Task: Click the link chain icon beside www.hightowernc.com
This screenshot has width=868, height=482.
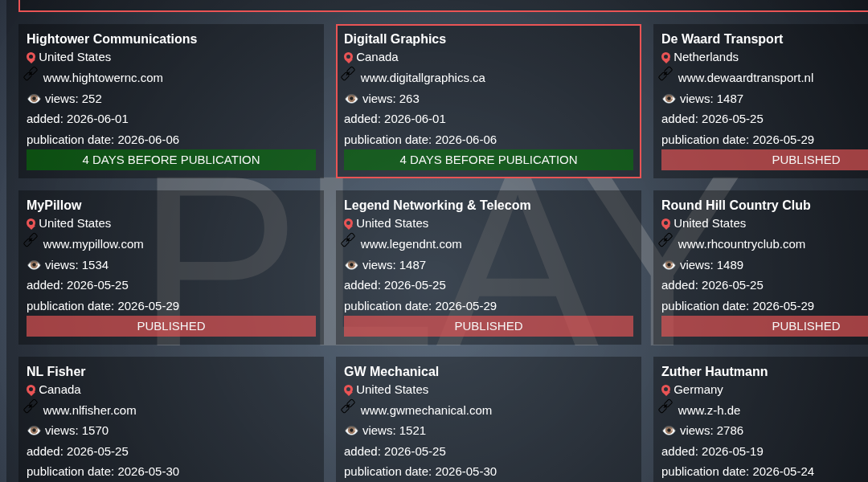Action: click(x=31, y=74)
